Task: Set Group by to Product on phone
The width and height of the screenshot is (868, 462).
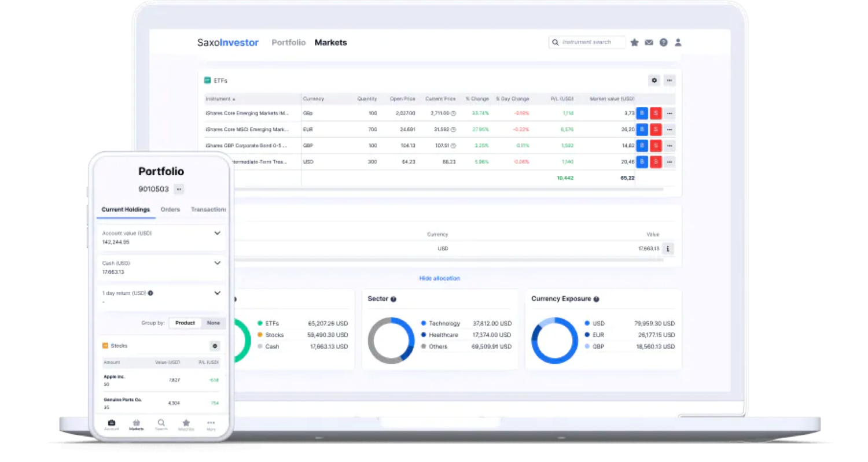Action: pyautogui.click(x=185, y=323)
